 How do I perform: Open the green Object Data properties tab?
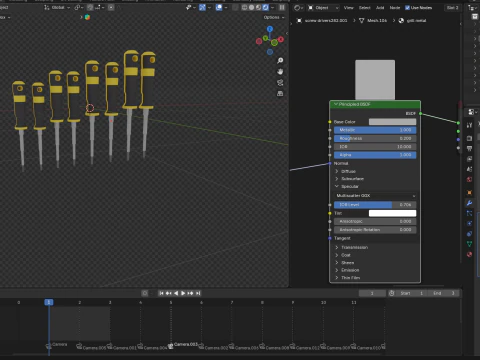469,244
